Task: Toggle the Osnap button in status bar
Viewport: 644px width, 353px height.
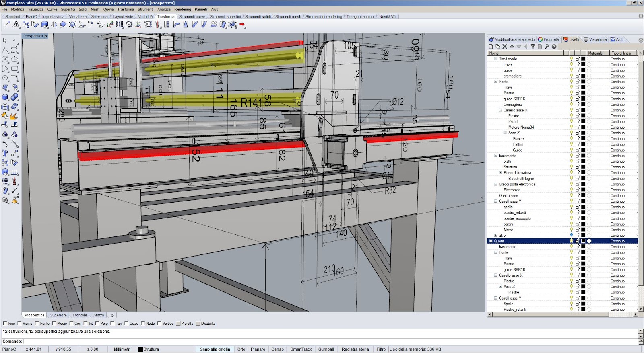Action: (277, 349)
